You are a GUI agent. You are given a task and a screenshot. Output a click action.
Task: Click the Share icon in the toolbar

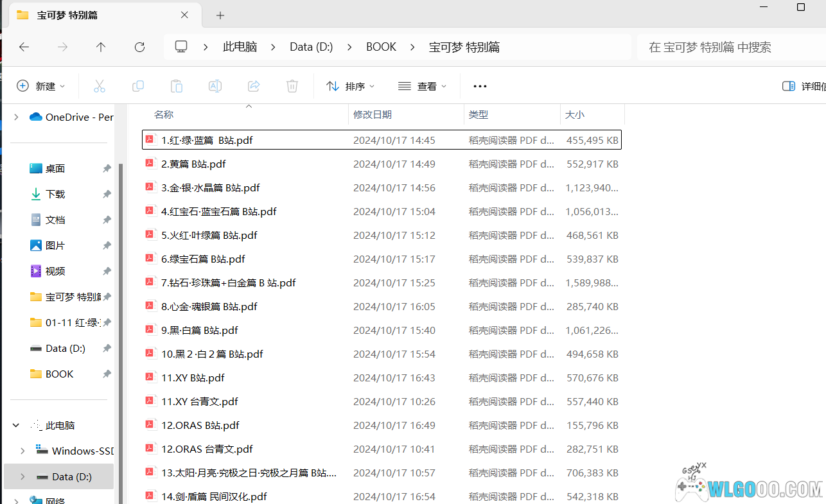pyautogui.click(x=254, y=85)
